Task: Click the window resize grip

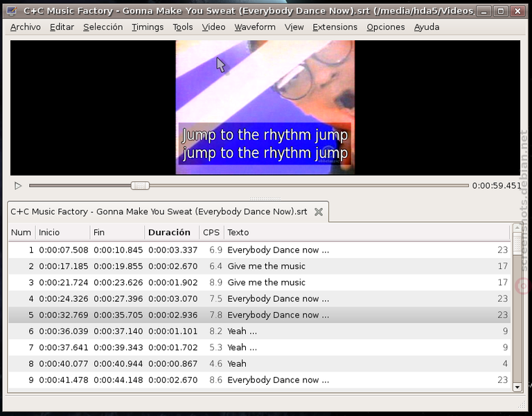Action: tap(522, 404)
